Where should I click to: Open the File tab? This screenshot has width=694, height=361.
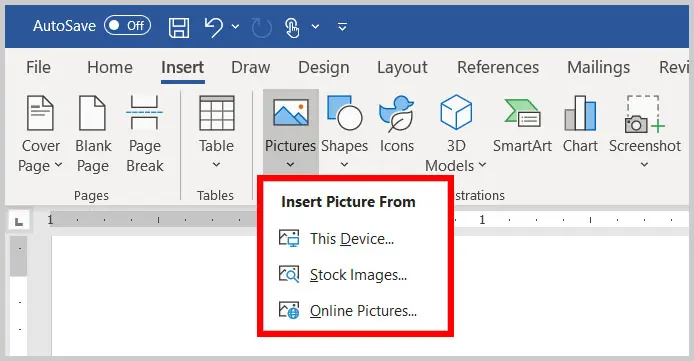(x=39, y=68)
